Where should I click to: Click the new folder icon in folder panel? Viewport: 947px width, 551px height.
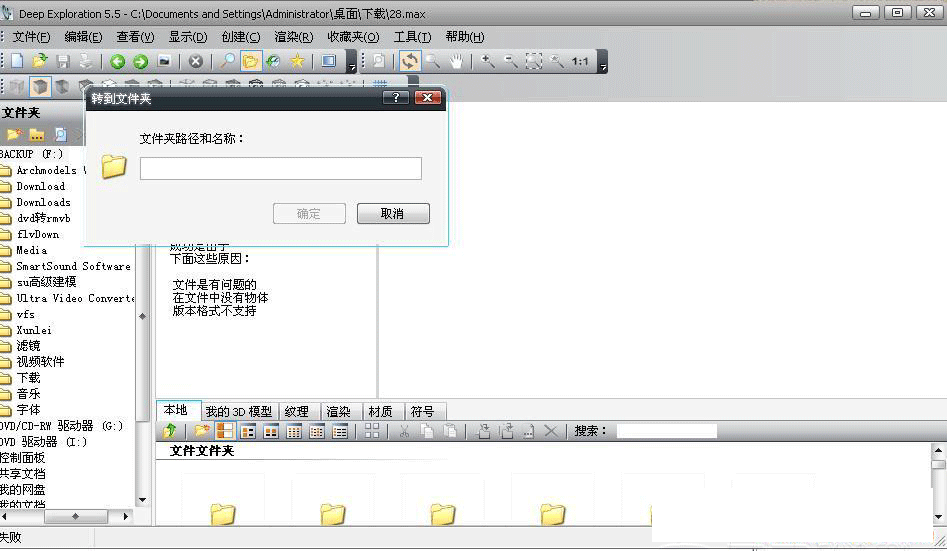[x=14, y=134]
